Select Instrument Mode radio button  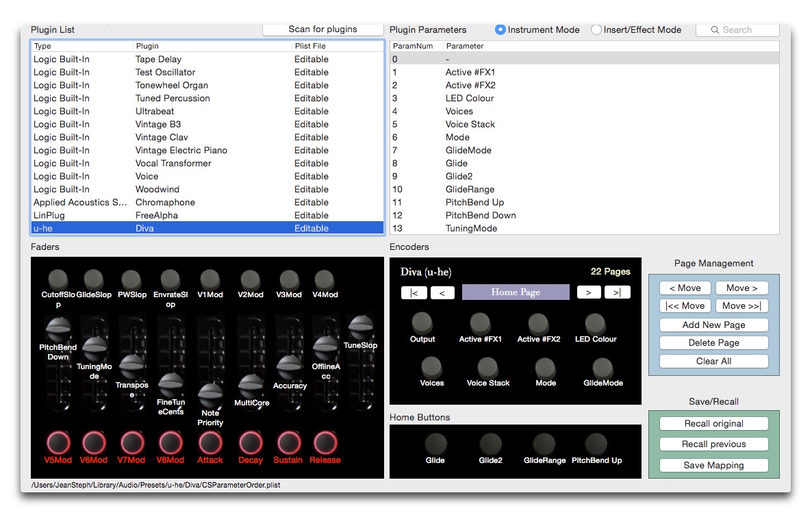(x=500, y=30)
